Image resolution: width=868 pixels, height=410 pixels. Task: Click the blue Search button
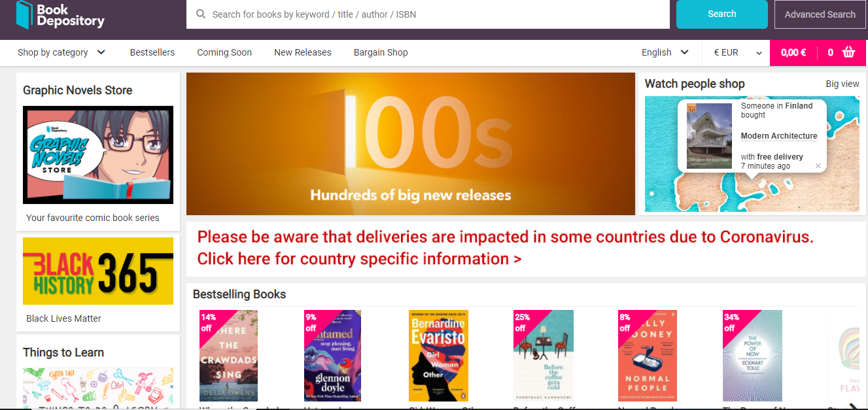(722, 14)
